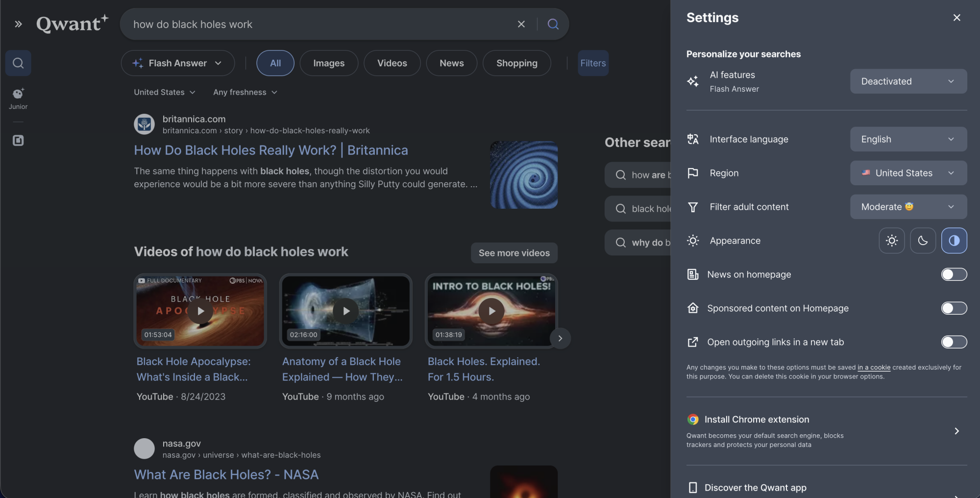Image resolution: width=980 pixels, height=498 pixels.
Task: Switch to the Videos tab
Action: pyautogui.click(x=392, y=63)
